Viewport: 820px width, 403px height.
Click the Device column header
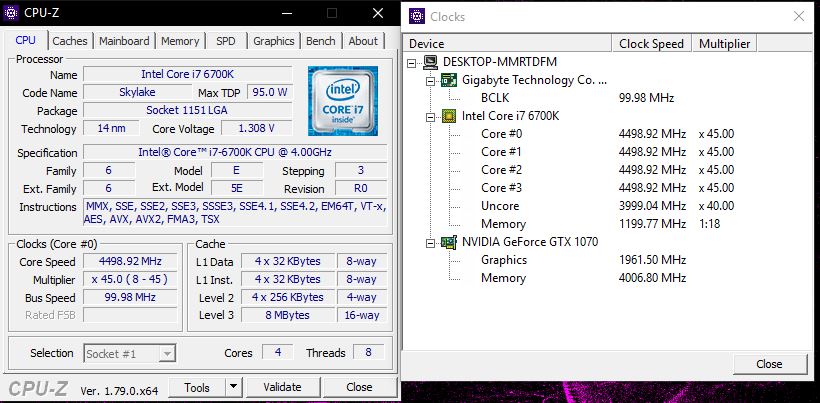click(508, 44)
